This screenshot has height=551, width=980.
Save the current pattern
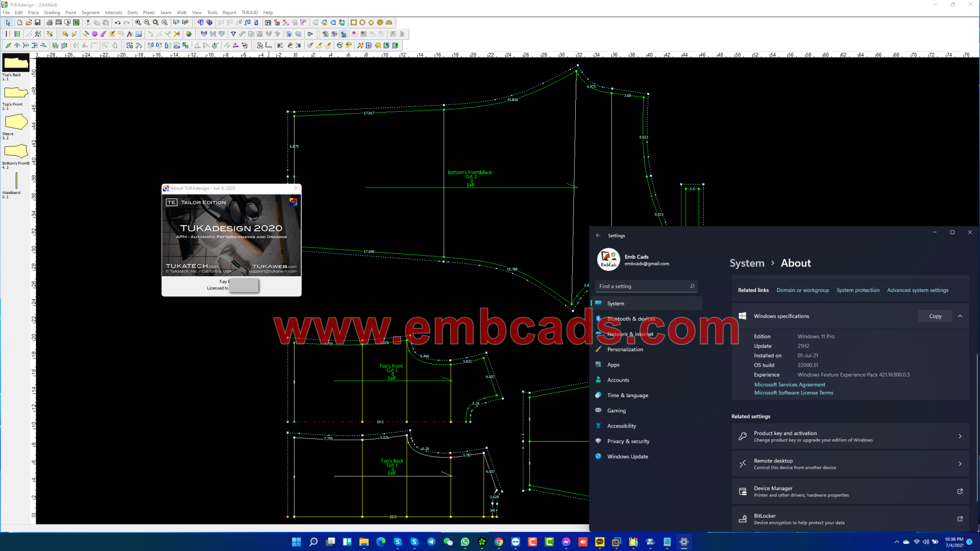(x=38, y=23)
